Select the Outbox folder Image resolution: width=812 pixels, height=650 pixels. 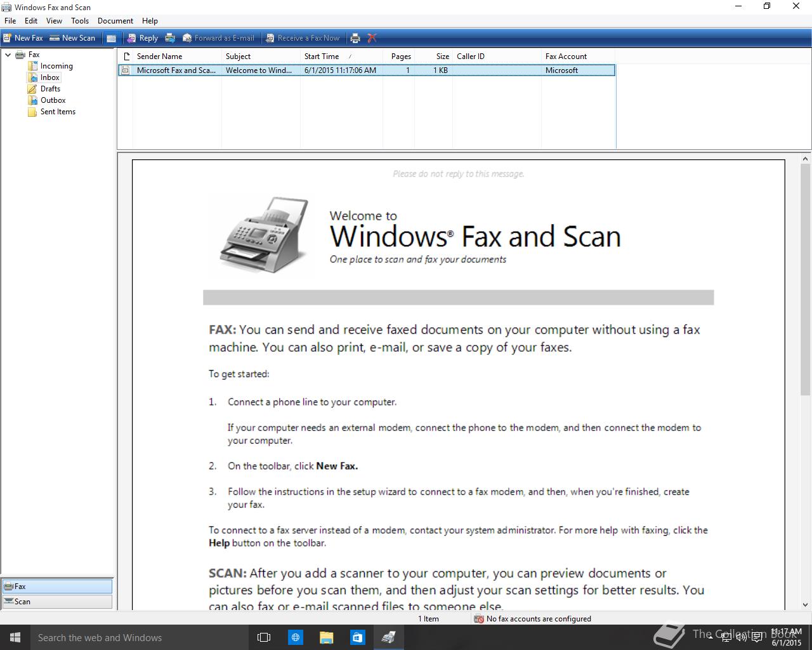(53, 100)
